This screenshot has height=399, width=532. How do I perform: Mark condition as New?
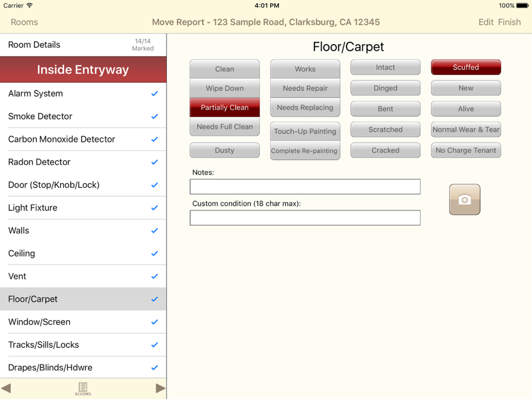click(x=466, y=88)
